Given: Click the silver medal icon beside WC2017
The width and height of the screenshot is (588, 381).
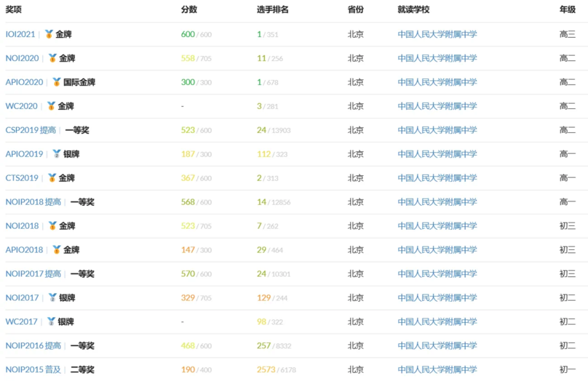Looking at the screenshot, I should point(51,322).
